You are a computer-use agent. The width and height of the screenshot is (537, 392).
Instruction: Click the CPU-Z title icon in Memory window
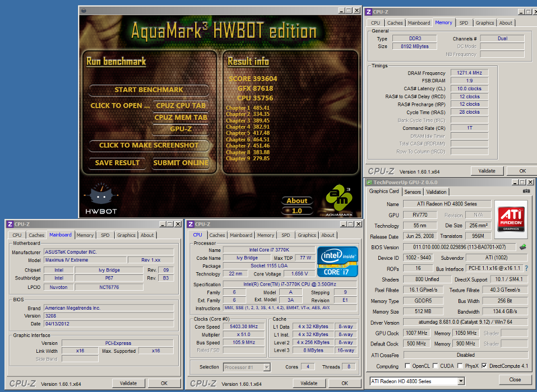tap(368, 12)
